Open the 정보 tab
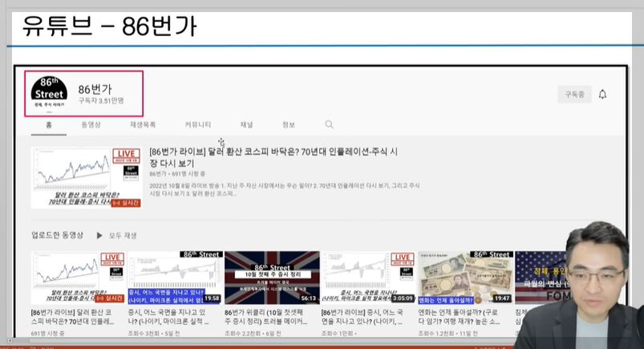 (x=289, y=124)
